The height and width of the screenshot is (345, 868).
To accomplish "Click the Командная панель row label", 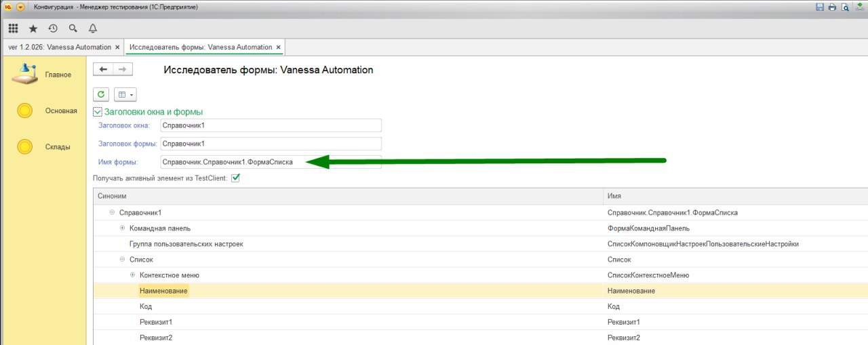I will pos(160,228).
